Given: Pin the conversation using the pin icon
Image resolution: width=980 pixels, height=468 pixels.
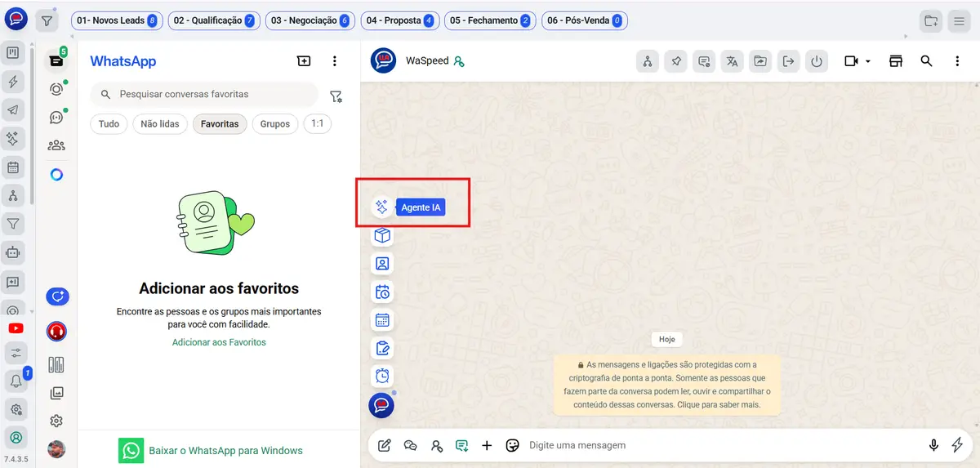Looking at the screenshot, I should coord(675,61).
